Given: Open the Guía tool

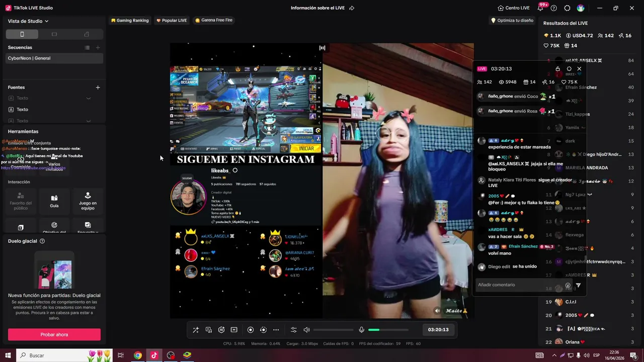Looking at the screenshot, I should (x=54, y=201).
